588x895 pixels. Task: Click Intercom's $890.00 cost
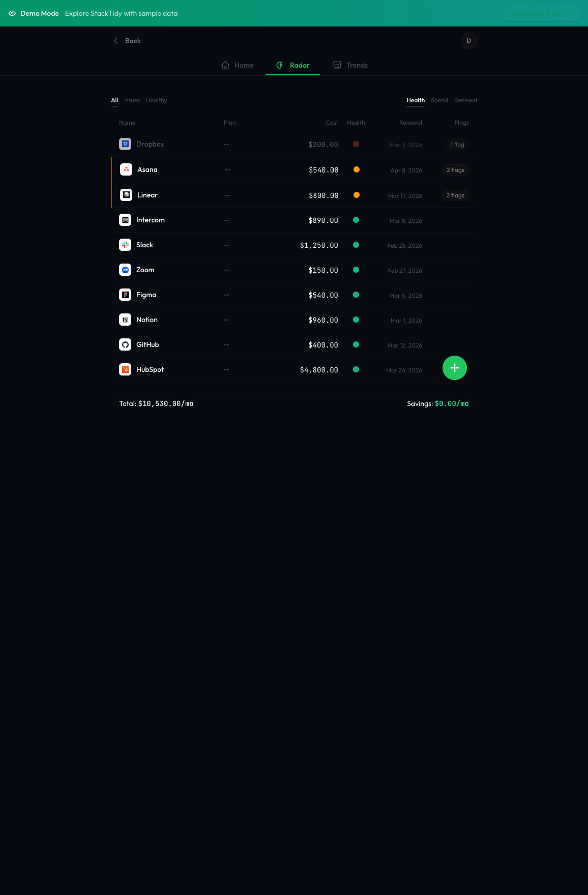(323, 220)
